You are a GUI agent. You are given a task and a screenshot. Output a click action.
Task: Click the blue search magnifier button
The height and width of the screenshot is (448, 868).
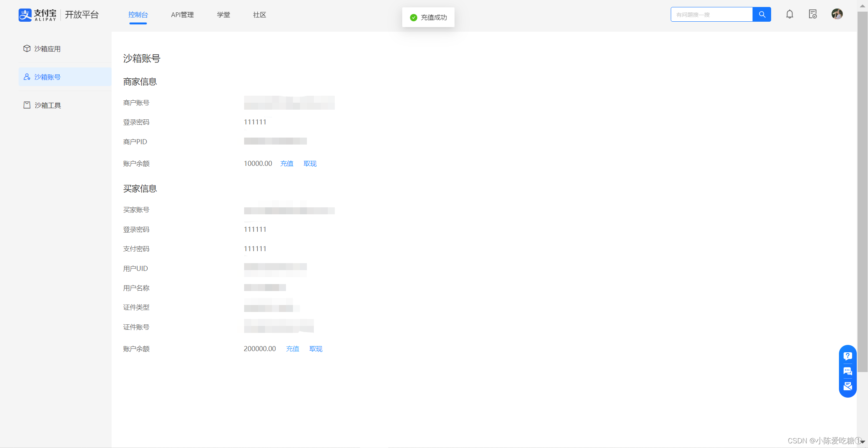coord(762,14)
